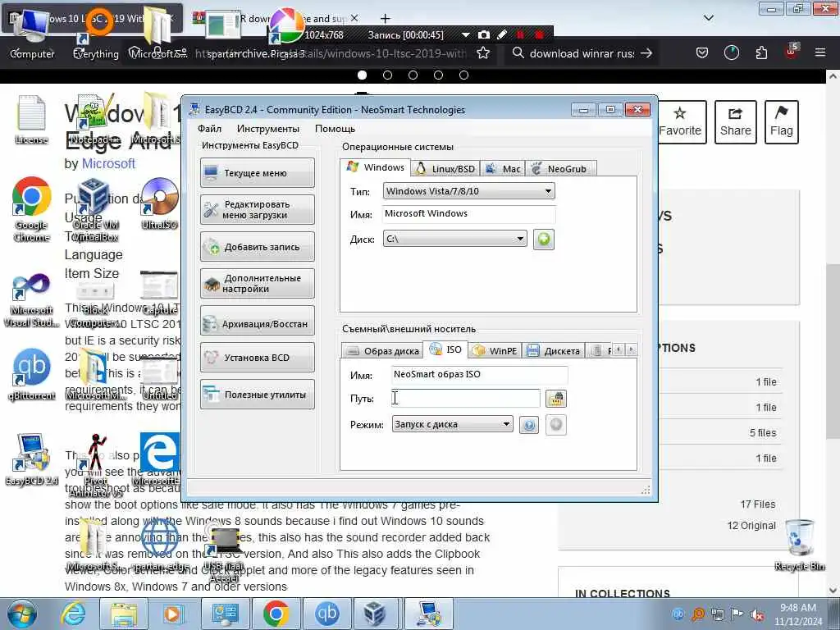Expand the Диск dropdown showing C:\
Image resolution: width=840 pixels, height=630 pixels.
tap(454, 239)
